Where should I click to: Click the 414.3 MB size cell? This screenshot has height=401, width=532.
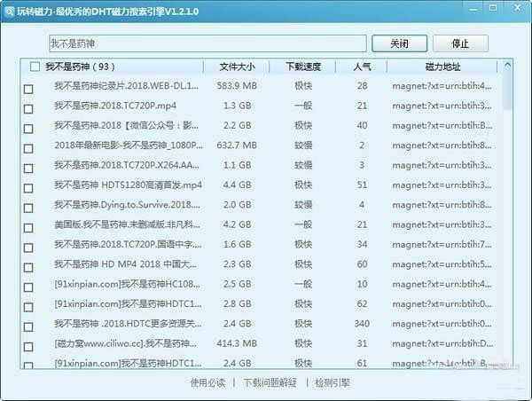pos(237,343)
